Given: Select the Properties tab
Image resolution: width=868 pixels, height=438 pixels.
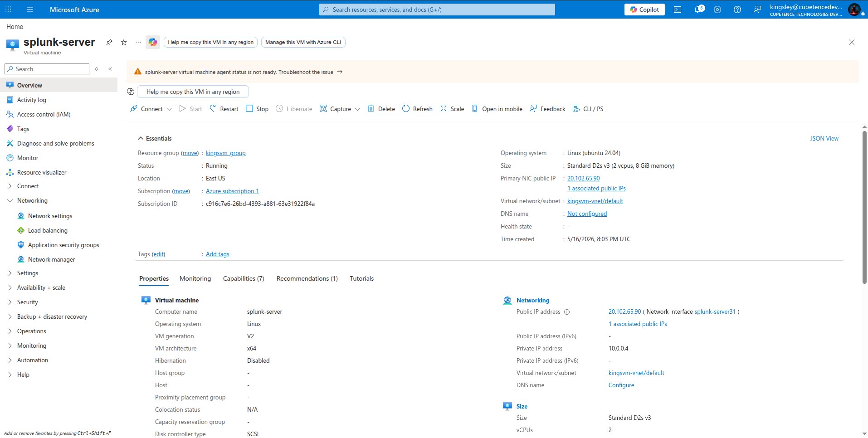Looking at the screenshot, I should (154, 278).
